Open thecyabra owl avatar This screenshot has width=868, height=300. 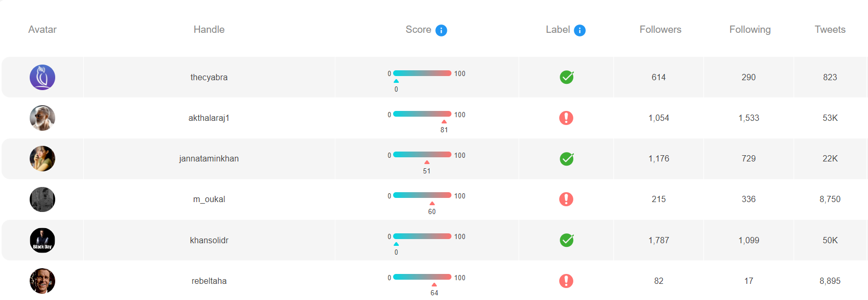coord(42,77)
